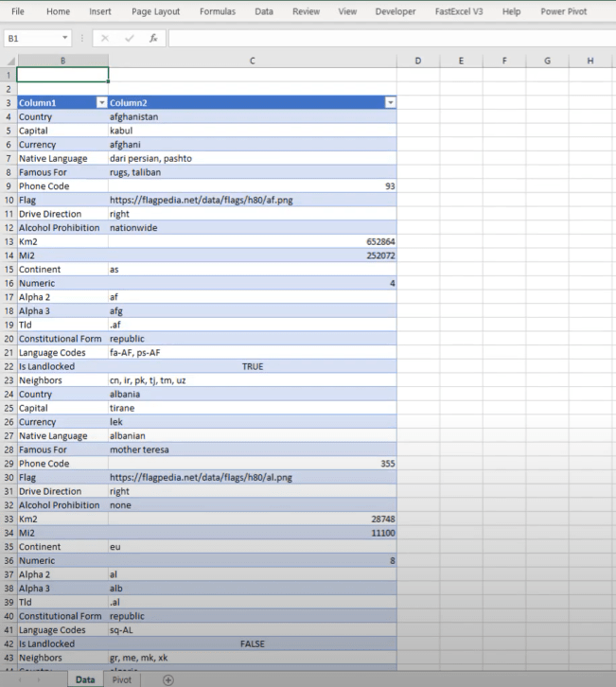Expand the Name Box dropdown arrow
The width and height of the screenshot is (616, 687).
coord(65,38)
